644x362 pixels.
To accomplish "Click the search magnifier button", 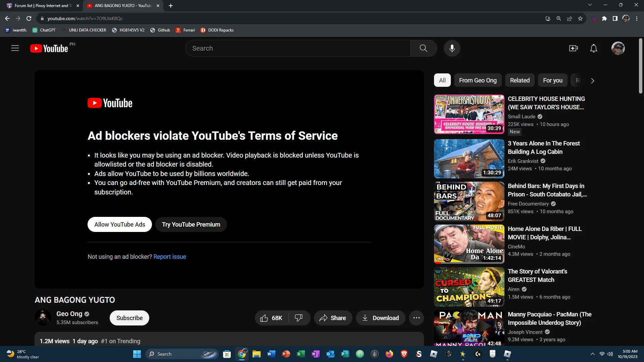I will [x=423, y=48].
